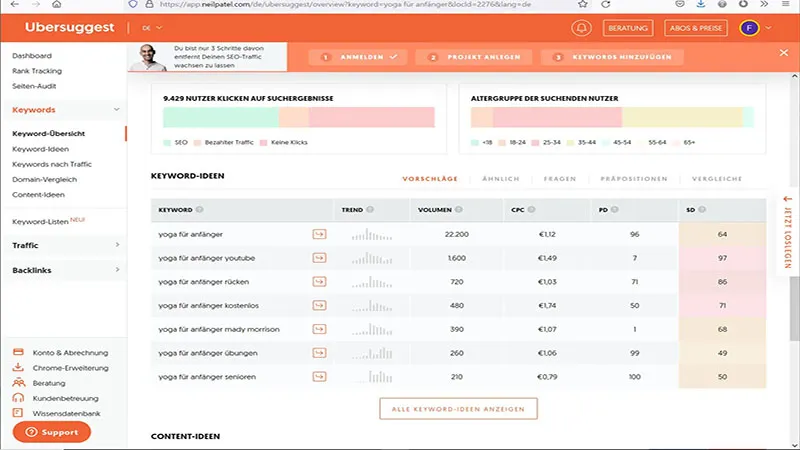
Task: Click info icon next to Trend header
Action: click(370, 210)
